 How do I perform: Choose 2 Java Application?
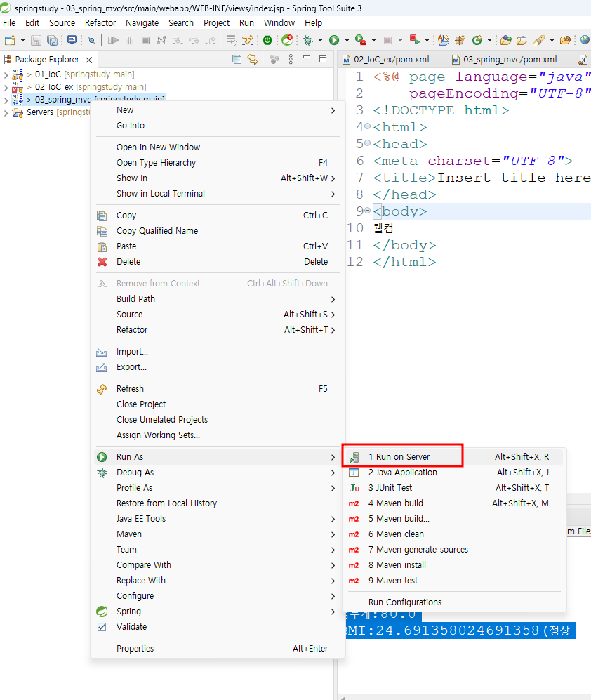[x=454, y=473]
